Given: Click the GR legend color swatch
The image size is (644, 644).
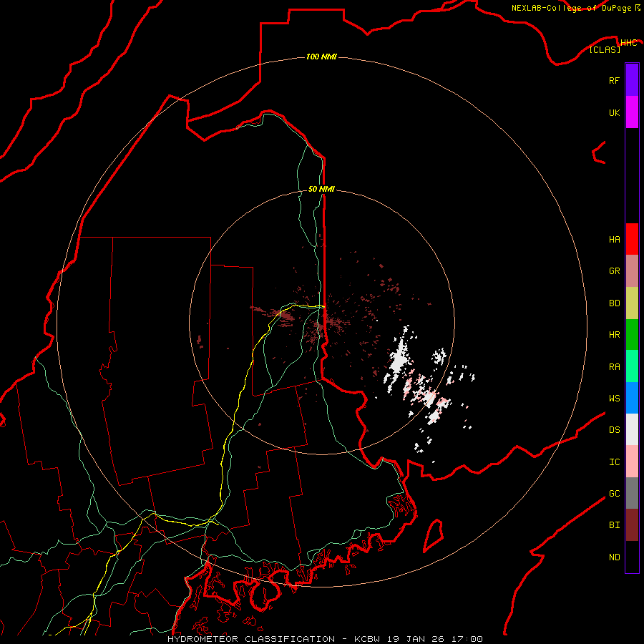Looking at the screenshot, I should pos(632,271).
